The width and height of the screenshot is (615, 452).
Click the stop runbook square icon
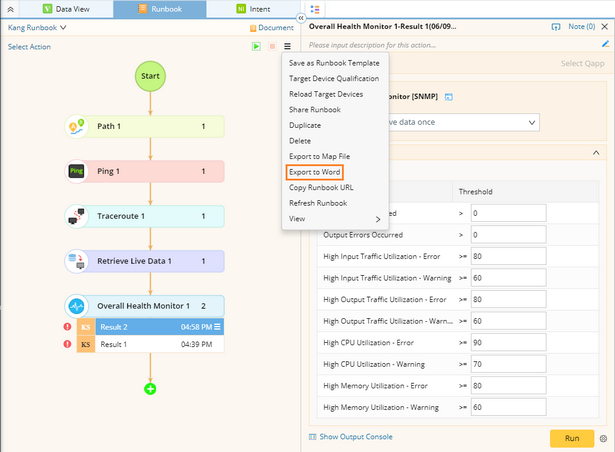click(x=271, y=46)
